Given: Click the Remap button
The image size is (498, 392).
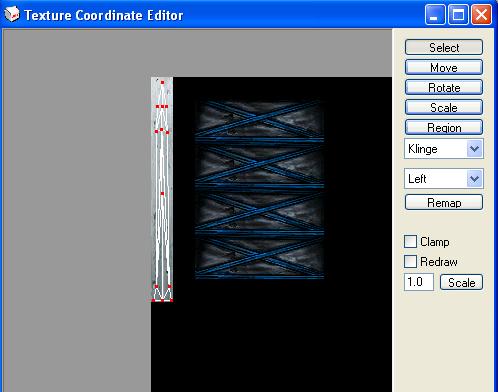Looking at the screenshot, I should click(444, 202).
